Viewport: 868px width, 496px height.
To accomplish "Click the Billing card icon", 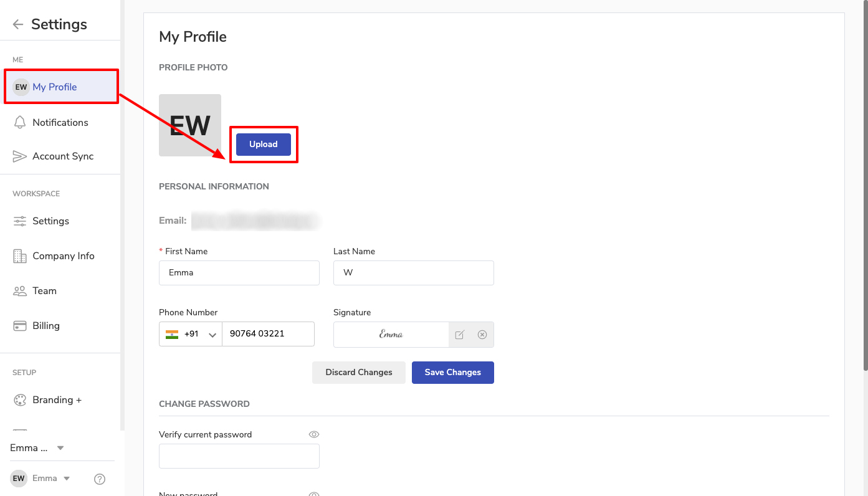I will 20,326.
